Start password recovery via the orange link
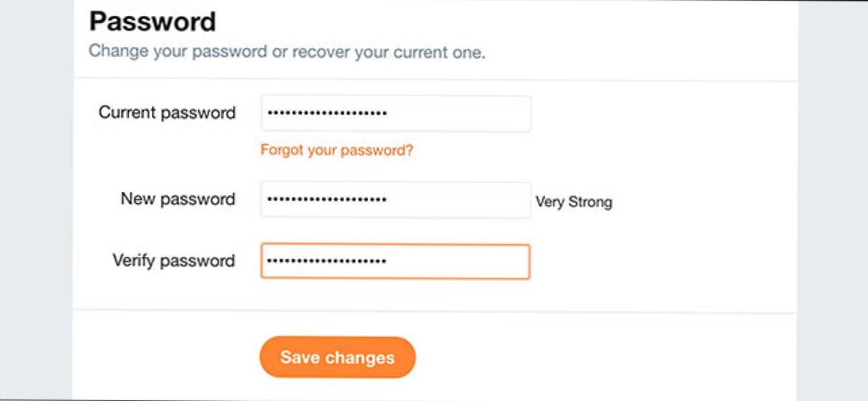The image size is (868, 401). pyautogui.click(x=336, y=150)
